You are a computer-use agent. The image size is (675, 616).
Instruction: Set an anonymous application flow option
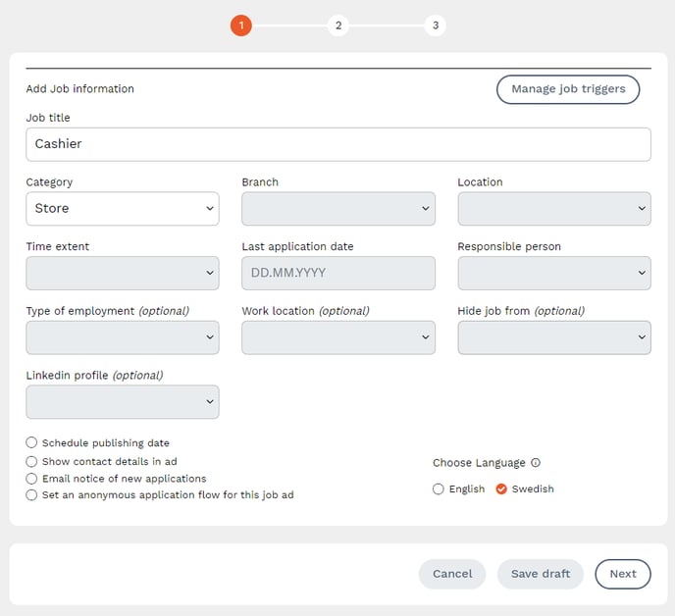click(32, 495)
